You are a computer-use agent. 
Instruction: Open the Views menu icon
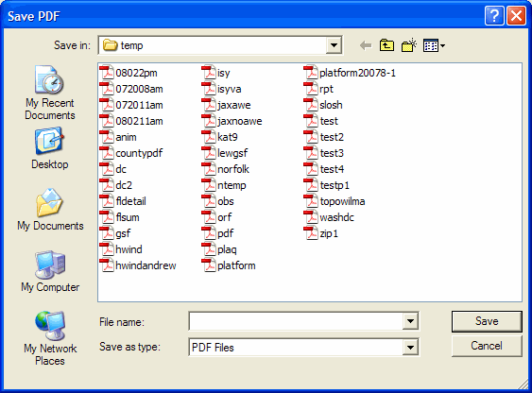click(434, 45)
